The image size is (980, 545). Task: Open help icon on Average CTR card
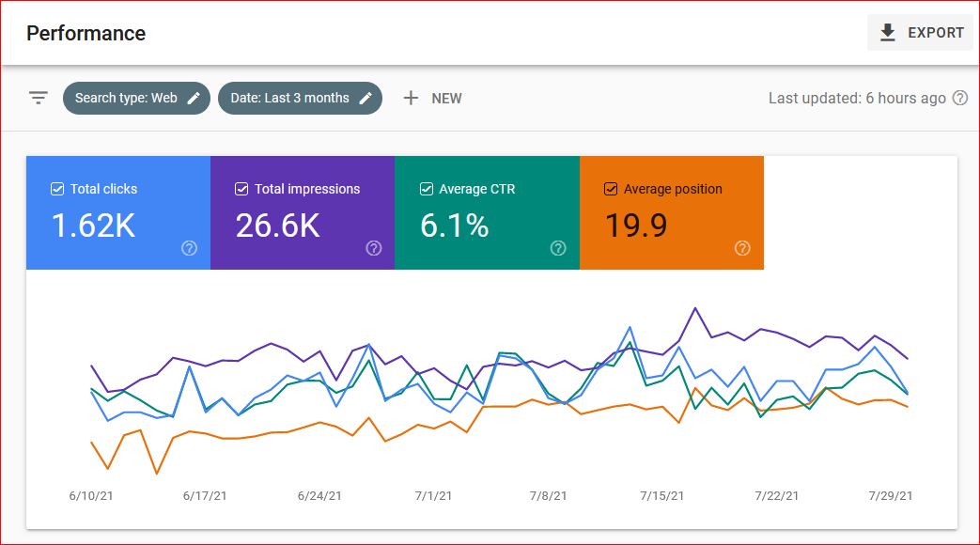(558, 248)
